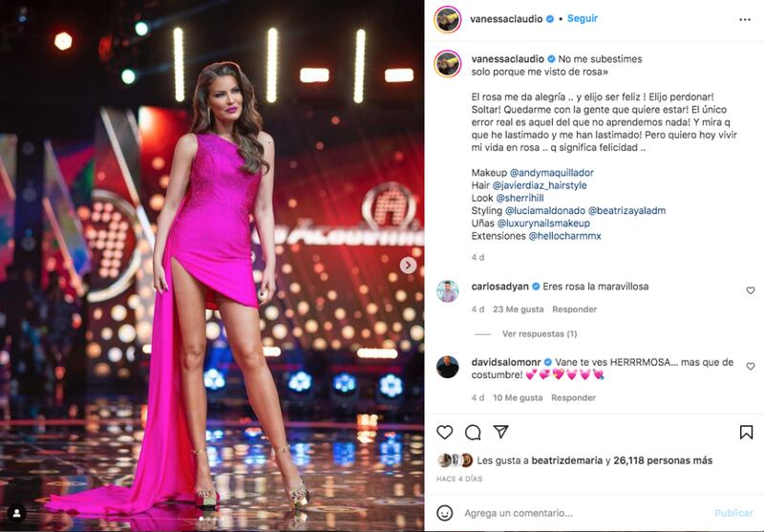Go to next photo with arrow
The height and width of the screenshot is (532, 764).
pyautogui.click(x=408, y=266)
